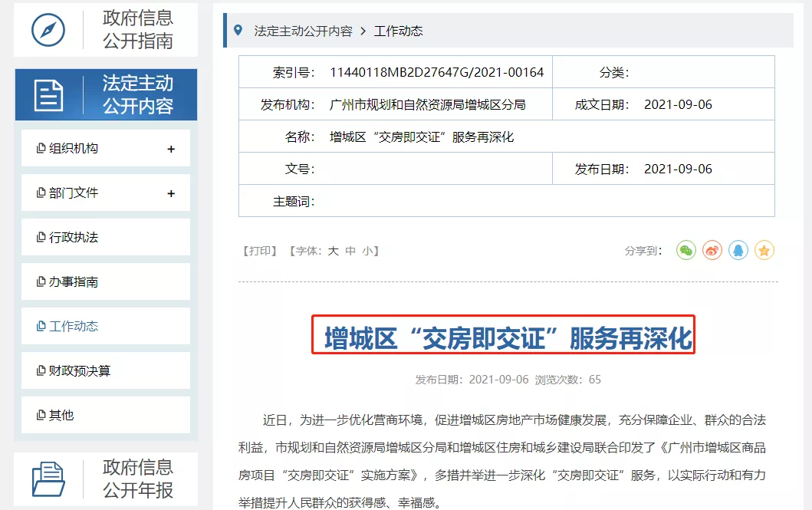Set font size to 小
Screen dimensions: 812x510
[x=367, y=251]
